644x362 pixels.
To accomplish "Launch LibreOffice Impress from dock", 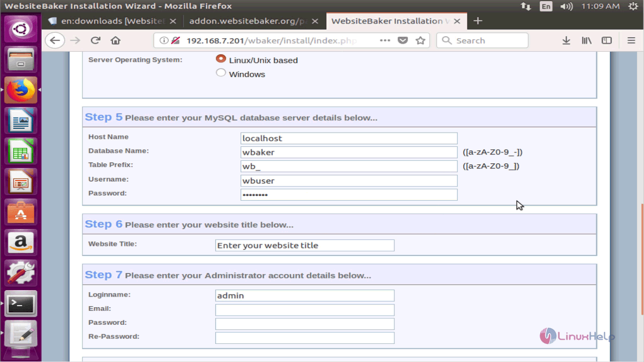I will point(21,183).
